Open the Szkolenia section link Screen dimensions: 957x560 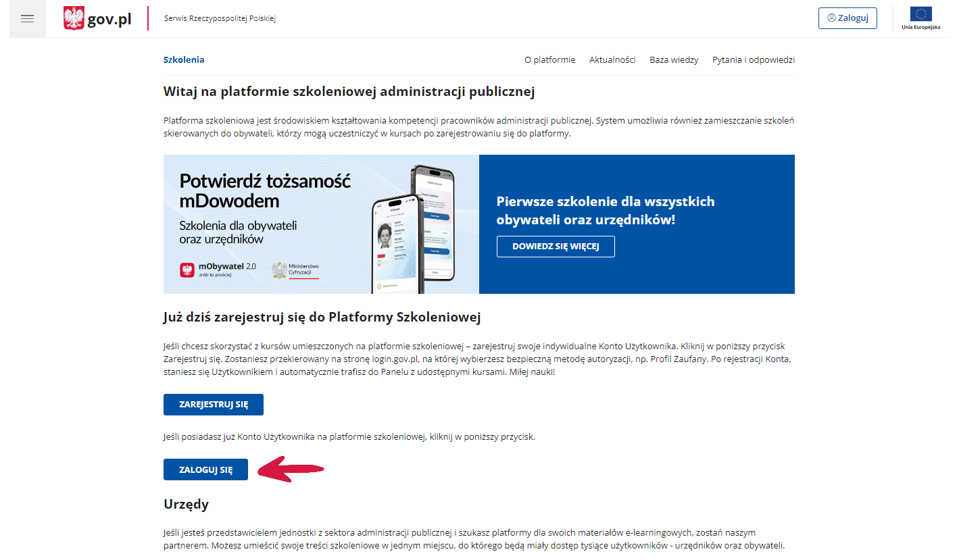[x=184, y=59]
